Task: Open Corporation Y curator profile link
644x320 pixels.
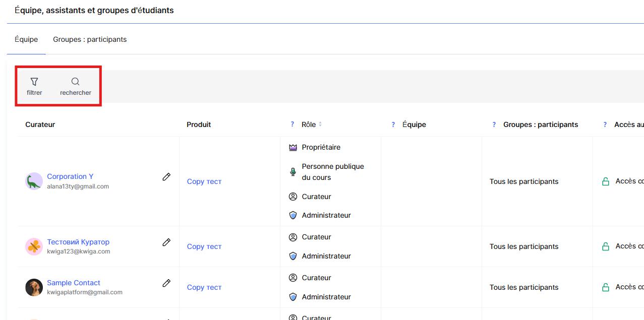Action: pyautogui.click(x=70, y=176)
